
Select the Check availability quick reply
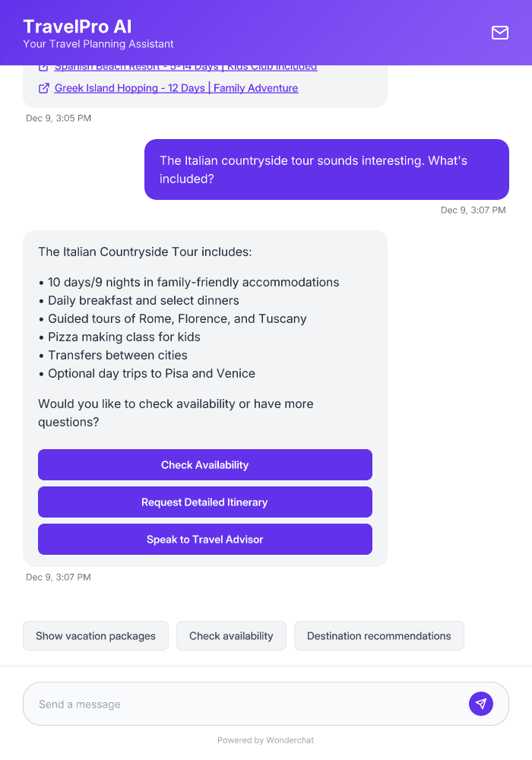click(x=231, y=635)
